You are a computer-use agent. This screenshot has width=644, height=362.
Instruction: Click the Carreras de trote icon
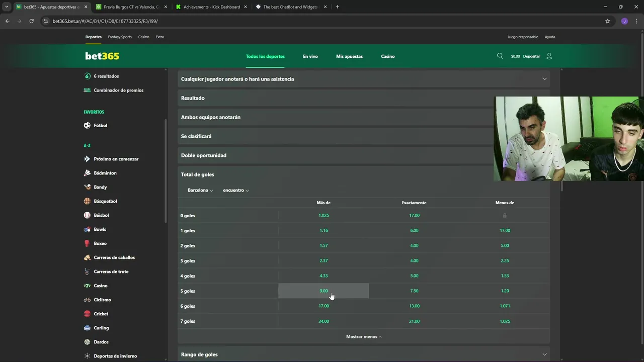click(x=87, y=271)
